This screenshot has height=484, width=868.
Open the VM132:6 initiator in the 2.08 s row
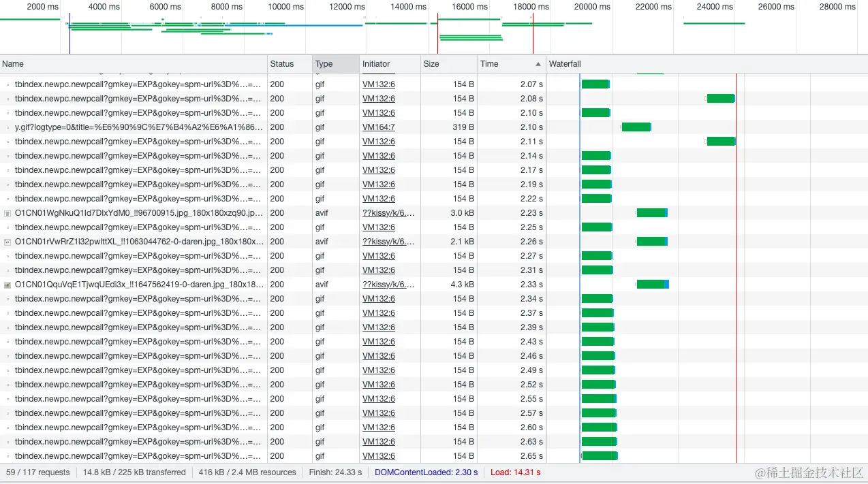click(379, 99)
